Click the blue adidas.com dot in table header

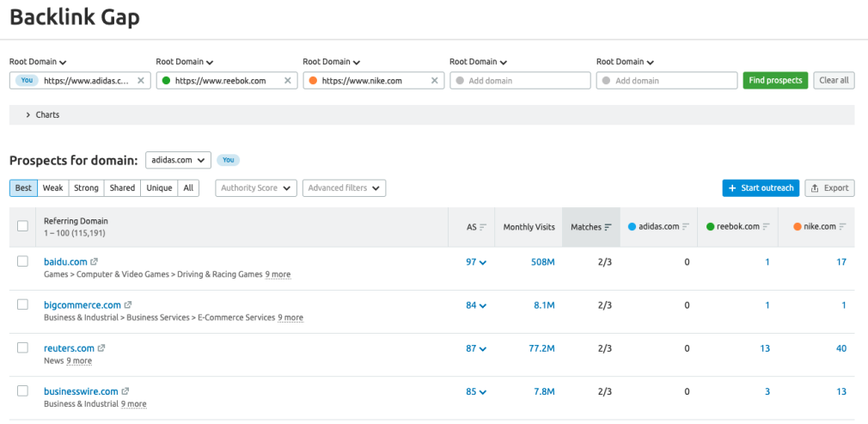click(632, 227)
